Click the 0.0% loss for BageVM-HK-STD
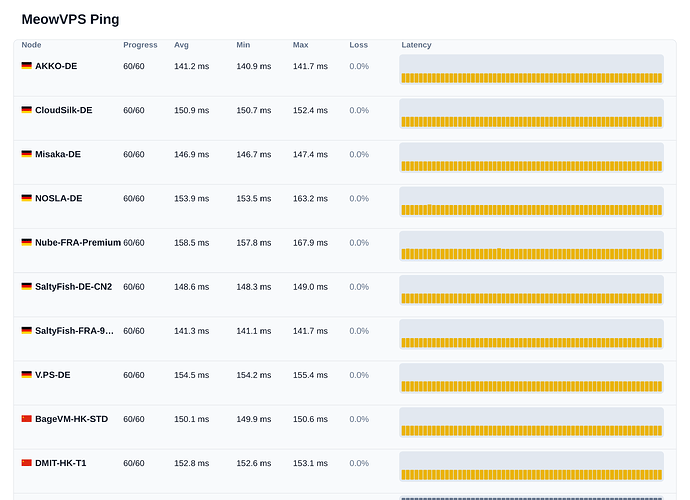The image size is (690, 500). (359, 419)
